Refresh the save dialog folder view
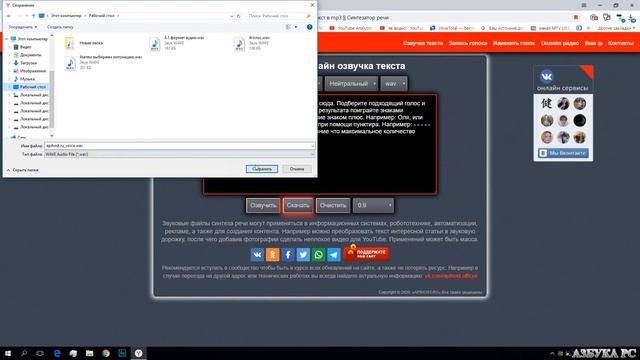Image resolution: width=640 pixels, height=360 pixels. 239,16
